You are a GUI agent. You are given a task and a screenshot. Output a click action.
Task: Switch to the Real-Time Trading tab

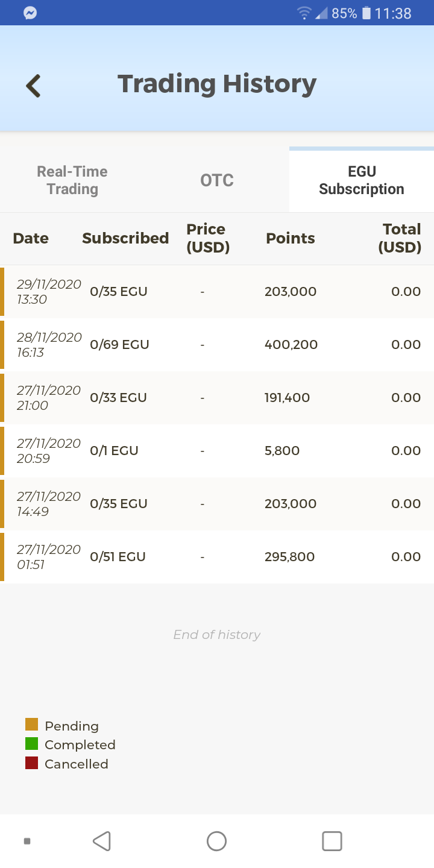[72, 180]
